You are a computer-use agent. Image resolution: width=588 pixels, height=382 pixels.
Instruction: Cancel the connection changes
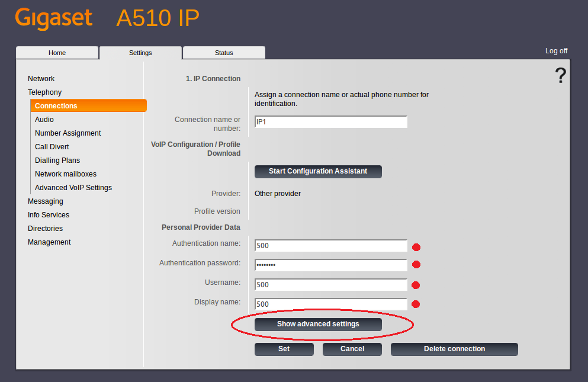click(352, 349)
